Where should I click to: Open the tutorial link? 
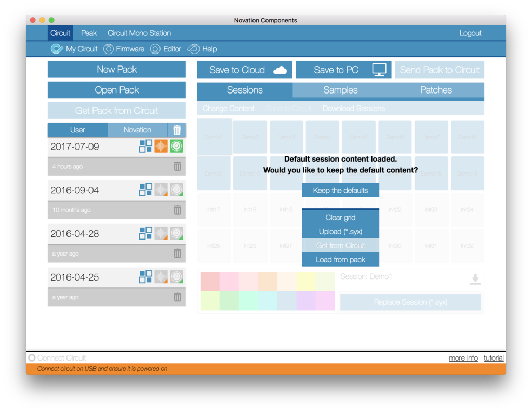pos(494,358)
